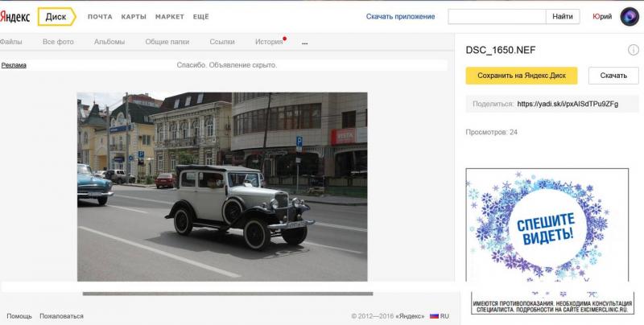Open КАРТЫ in the top menu

pyautogui.click(x=134, y=17)
